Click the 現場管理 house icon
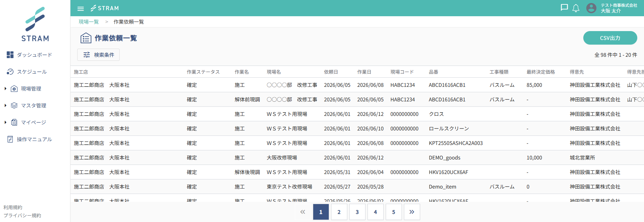The height and width of the screenshot is (222, 644). [14, 89]
